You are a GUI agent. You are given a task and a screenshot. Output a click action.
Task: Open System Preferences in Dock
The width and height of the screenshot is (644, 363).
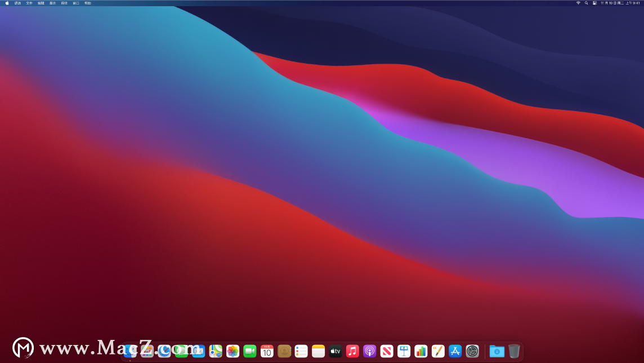point(472,351)
